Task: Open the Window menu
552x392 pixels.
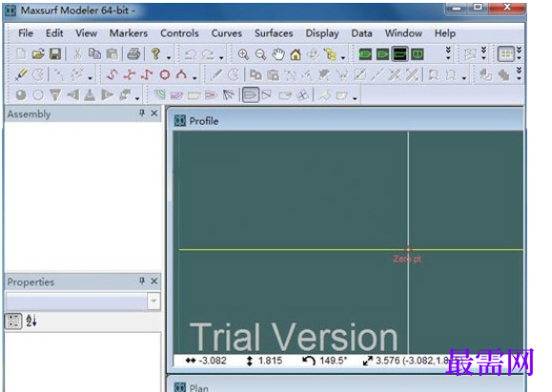Action: 403,33
